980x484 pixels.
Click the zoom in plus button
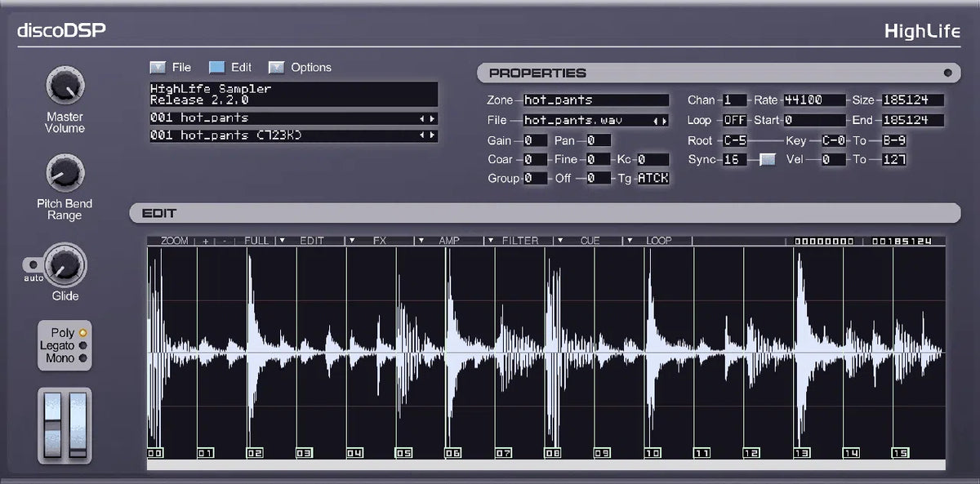coord(206,241)
